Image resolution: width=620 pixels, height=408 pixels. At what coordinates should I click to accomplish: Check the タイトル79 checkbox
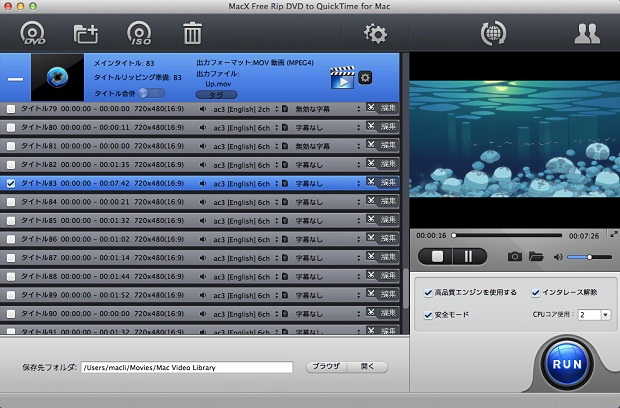coord(11,109)
